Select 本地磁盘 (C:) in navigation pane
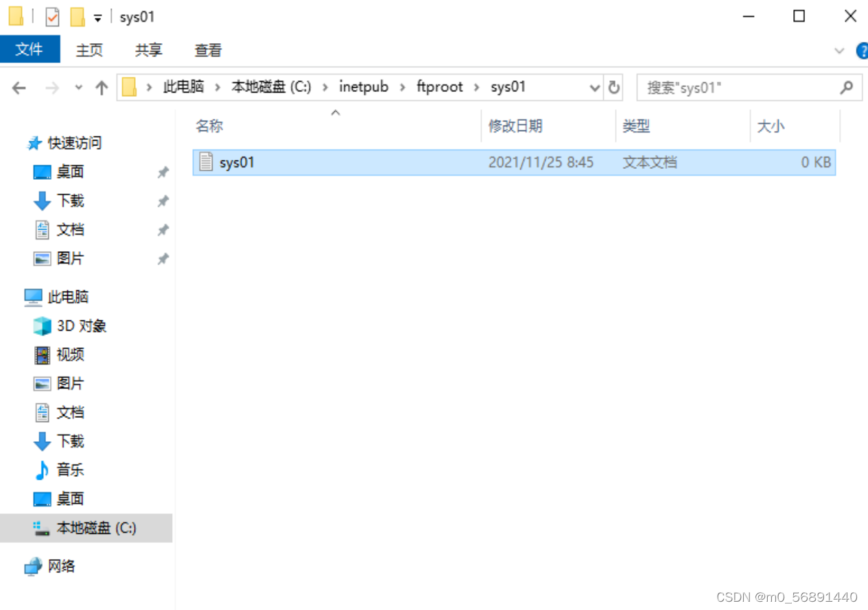868x610 pixels. [x=86, y=528]
